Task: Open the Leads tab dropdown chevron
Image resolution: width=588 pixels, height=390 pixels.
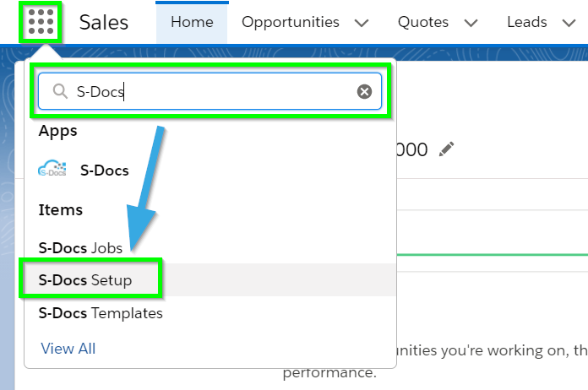Action: pos(569,23)
